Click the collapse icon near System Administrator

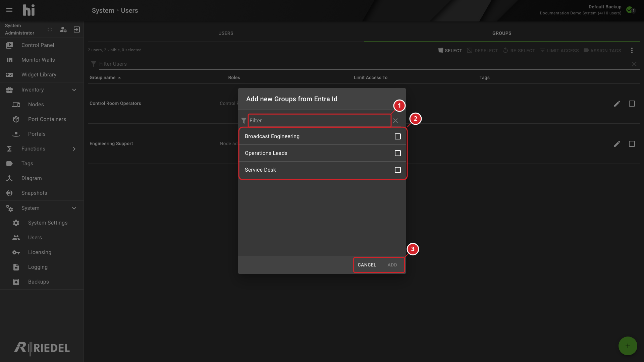point(50,29)
